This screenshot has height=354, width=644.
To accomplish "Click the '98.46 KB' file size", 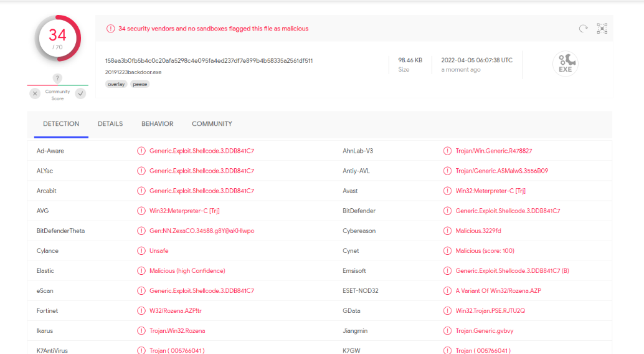I will [410, 60].
